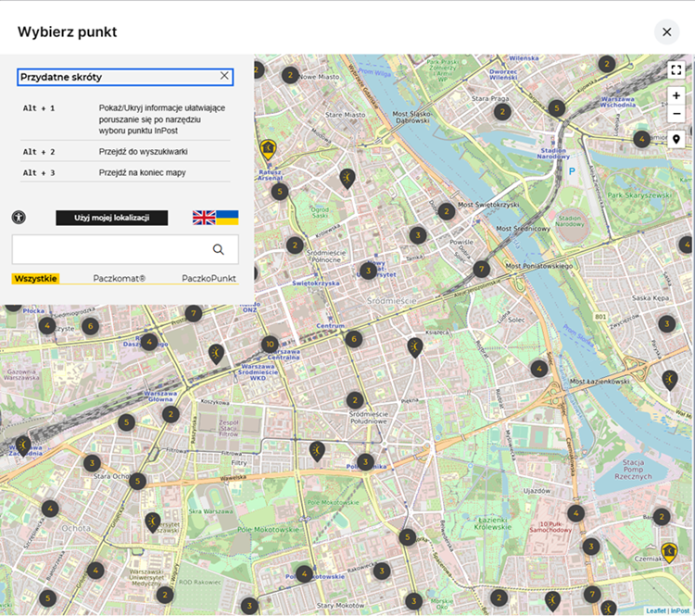695x616 pixels.
Task: Select the yellow house marker near Ratusz Arsenał
Action: [x=269, y=148]
